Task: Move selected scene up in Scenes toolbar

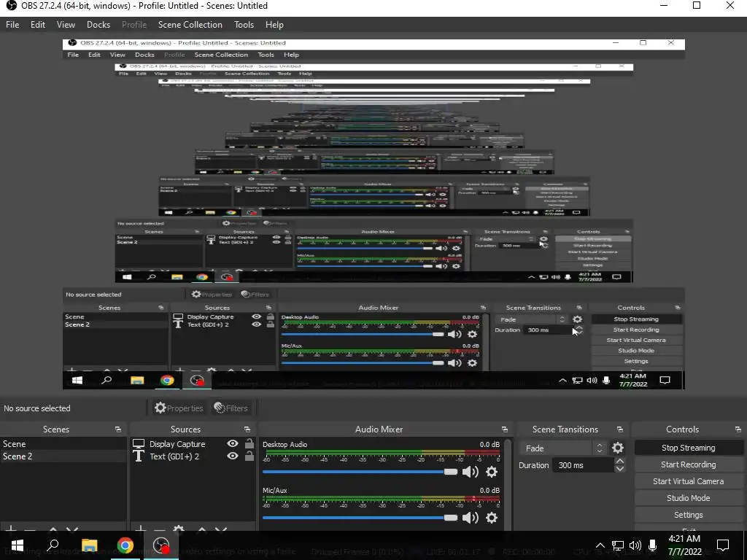Action: (53, 529)
